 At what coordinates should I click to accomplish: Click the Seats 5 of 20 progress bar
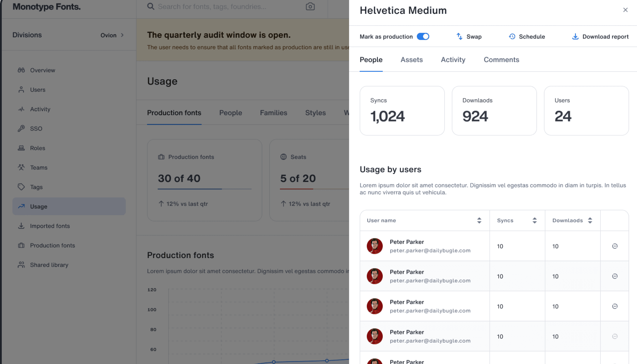click(x=315, y=189)
